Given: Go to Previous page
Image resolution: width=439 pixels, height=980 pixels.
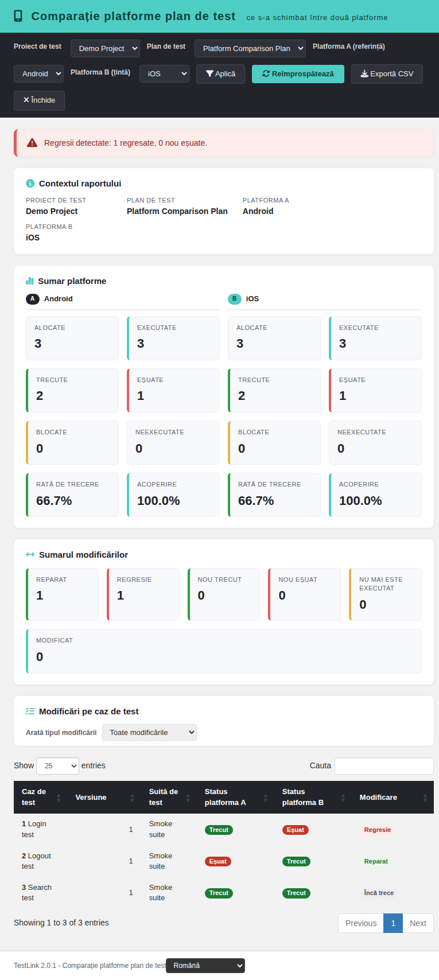Looking at the screenshot, I should (361, 923).
